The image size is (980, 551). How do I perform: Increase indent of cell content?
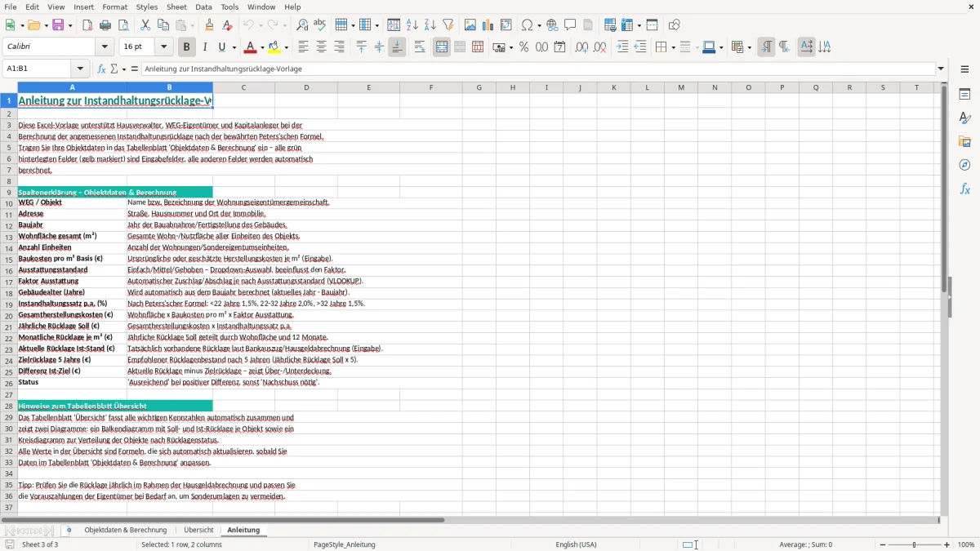(x=622, y=47)
